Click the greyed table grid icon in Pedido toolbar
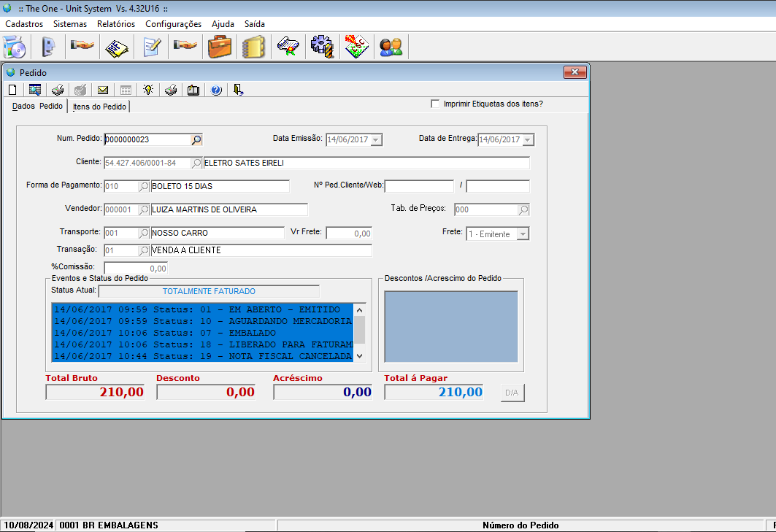This screenshot has height=532, width=776. tap(126, 90)
